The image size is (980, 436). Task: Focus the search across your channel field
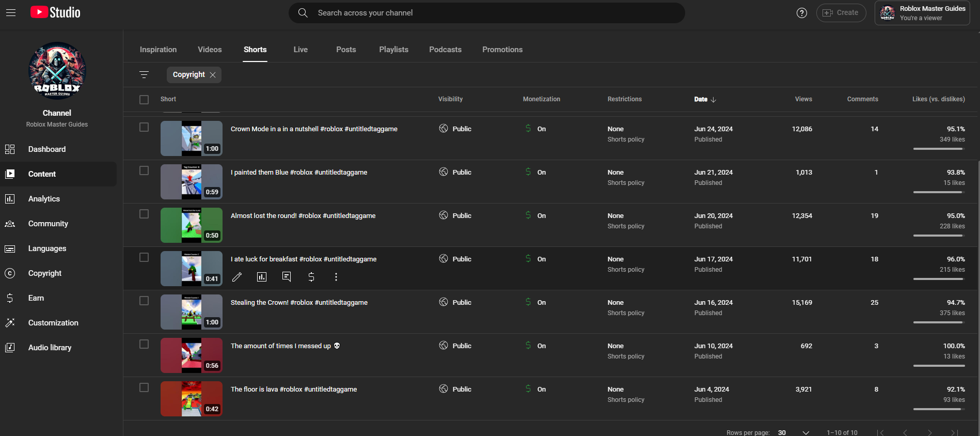pos(486,13)
